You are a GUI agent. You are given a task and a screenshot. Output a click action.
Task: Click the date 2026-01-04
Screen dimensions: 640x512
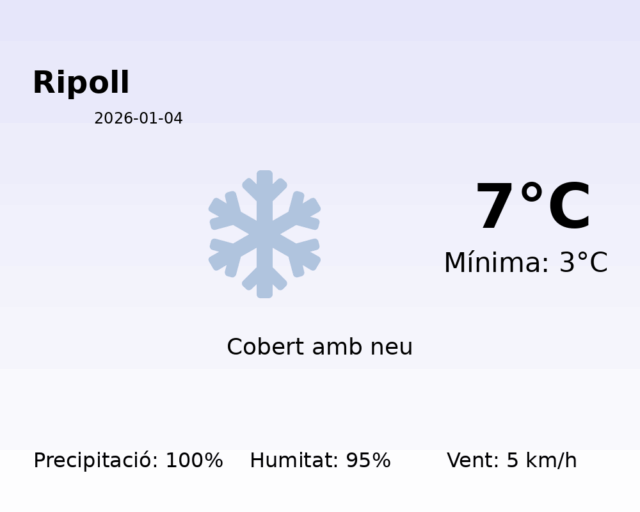click(138, 118)
